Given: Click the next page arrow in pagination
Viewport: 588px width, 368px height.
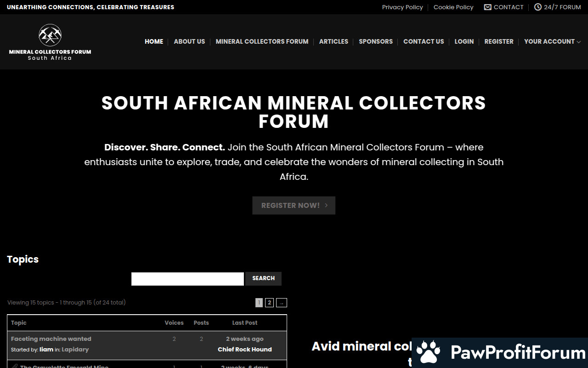Looking at the screenshot, I should [282, 303].
